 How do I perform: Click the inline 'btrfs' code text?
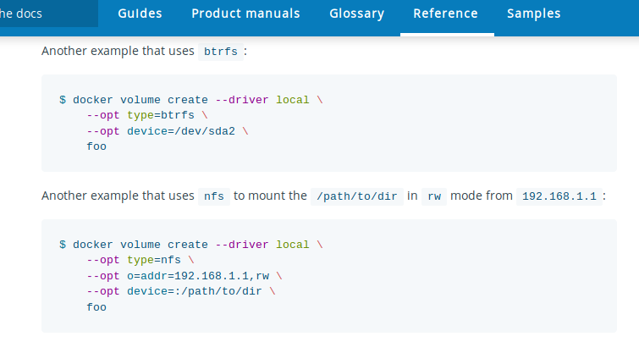[x=220, y=52]
